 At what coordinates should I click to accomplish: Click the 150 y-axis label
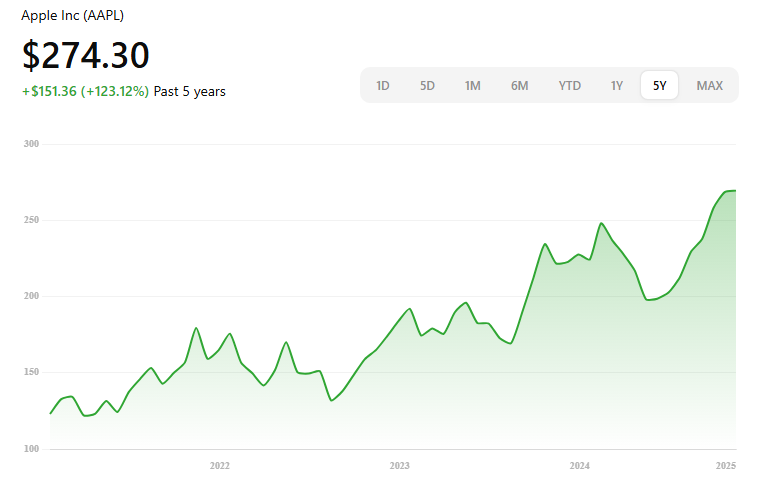coord(31,372)
